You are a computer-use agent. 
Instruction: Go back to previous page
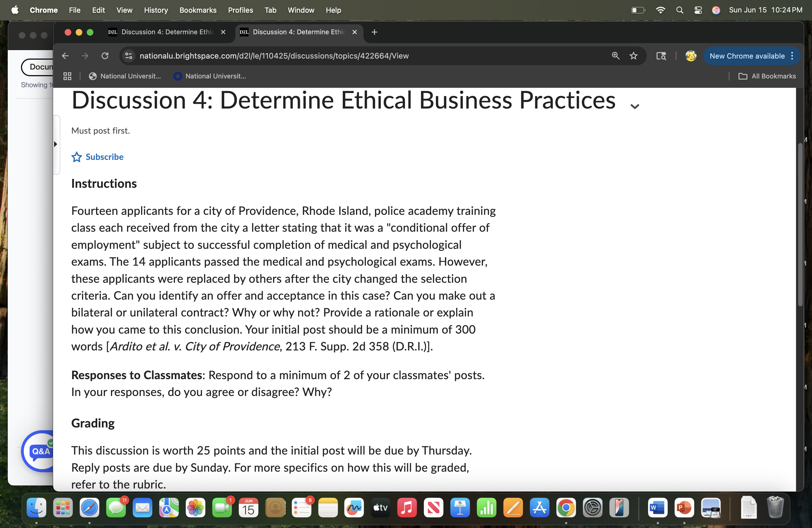[65, 56]
